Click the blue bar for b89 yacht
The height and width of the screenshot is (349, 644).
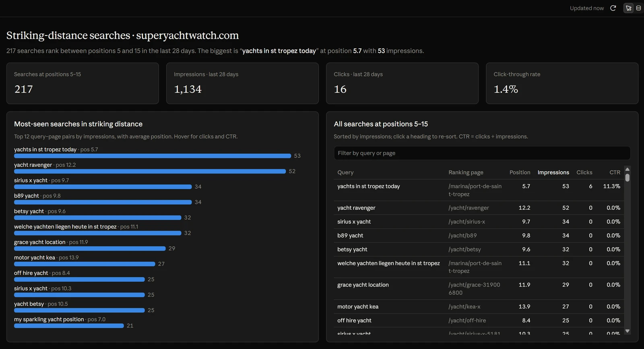(x=103, y=202)
